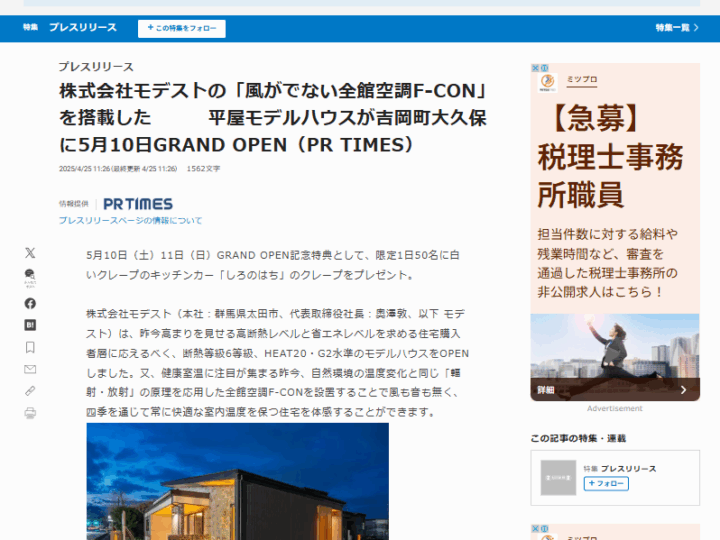Viewport: 720px width, 540px height.
Task: Click the フォロー button in sidebar card
Action: pos(606,484)
